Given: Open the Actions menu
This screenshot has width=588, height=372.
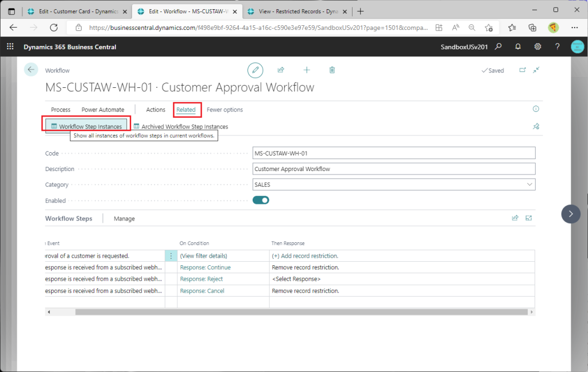Looking at the screenshot, I should (x=156, y=110).
